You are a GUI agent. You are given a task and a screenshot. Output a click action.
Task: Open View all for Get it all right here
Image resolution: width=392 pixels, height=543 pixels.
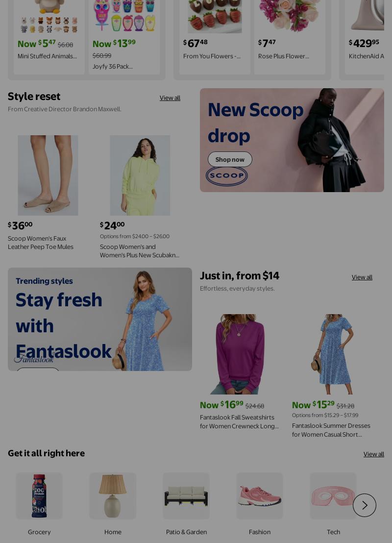[374, 454]
